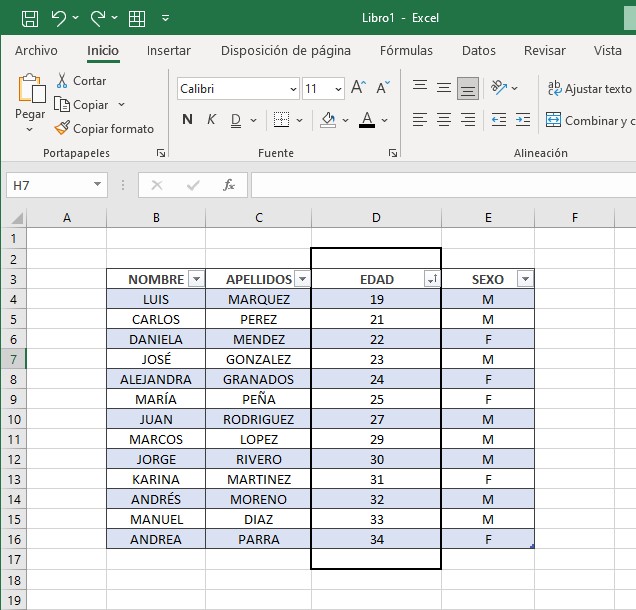
Task: Click the bottom align icon
Action: (x=468, y=88)
